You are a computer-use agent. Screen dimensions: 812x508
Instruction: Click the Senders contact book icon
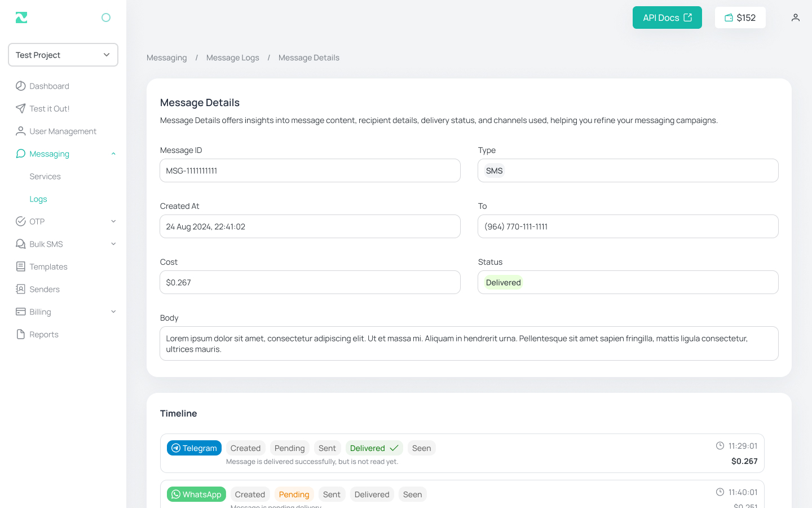pyautogui.click(x=21, y=289)
